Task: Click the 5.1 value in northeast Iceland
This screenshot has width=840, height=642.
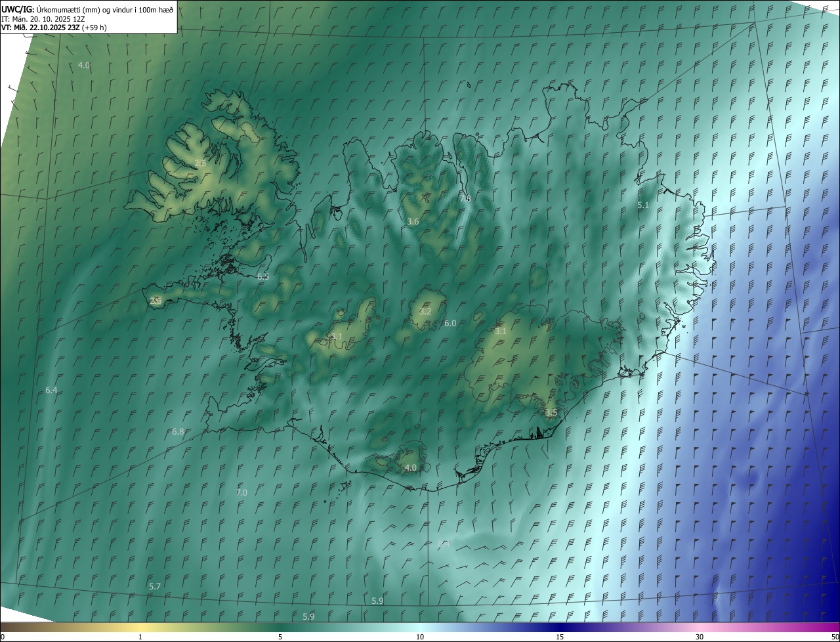Action: pos(643,205)
